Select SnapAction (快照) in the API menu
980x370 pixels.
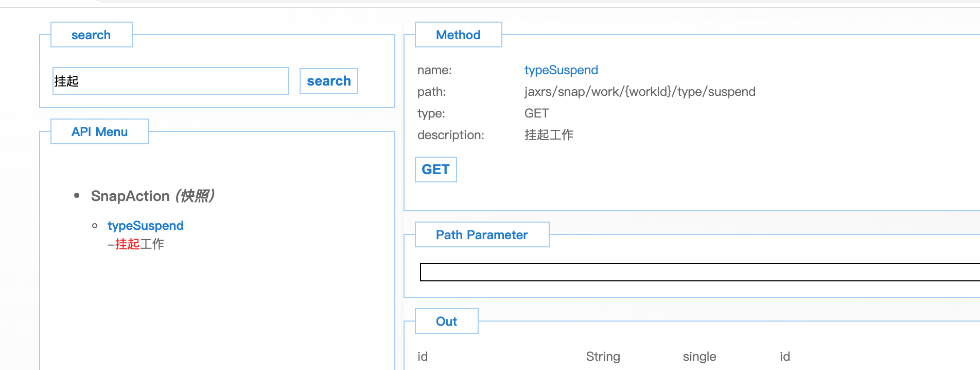pos(152,196)
